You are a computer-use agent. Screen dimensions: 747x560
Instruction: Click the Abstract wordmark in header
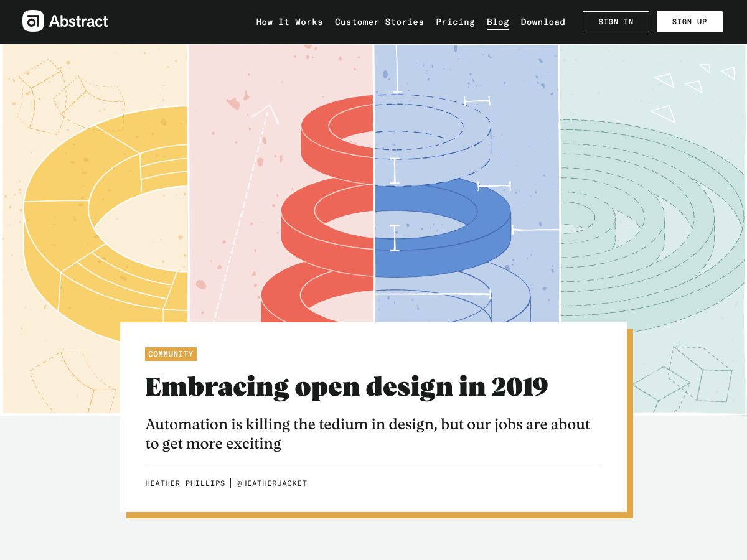(x=78, y=21)
